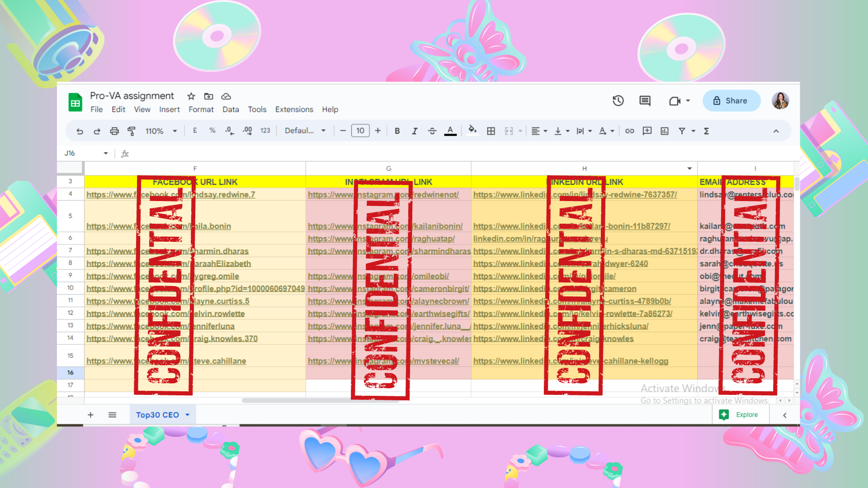868x488 pixels.
Task: Toggle italic formatting
Action: [x=414, y=131]
